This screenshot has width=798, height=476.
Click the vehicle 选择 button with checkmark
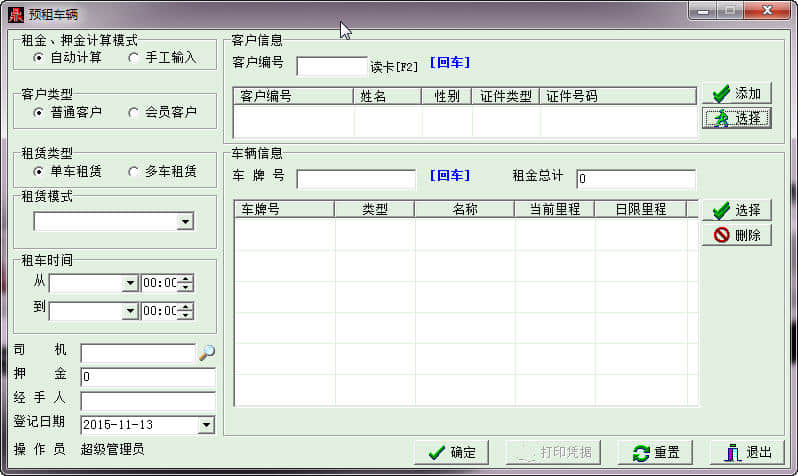tap(736, 210)
